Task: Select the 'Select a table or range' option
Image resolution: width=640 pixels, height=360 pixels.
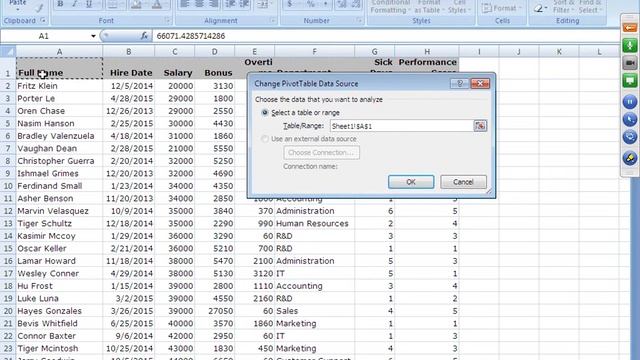Action: point(265,113)
